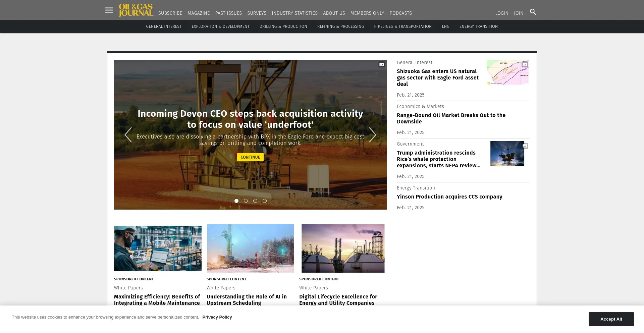The height and width of the screenshot is (333, 644).
Task: Open the Privacy Policy link
Action: click(x=217, y=317)
